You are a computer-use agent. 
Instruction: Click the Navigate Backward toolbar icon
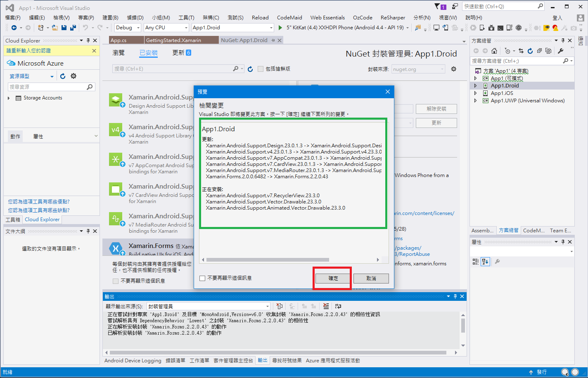pos(14,28)
